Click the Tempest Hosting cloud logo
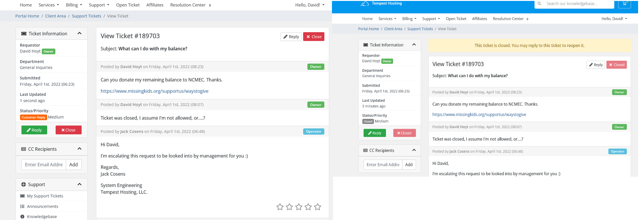644x220 pixels. (365, 3)
